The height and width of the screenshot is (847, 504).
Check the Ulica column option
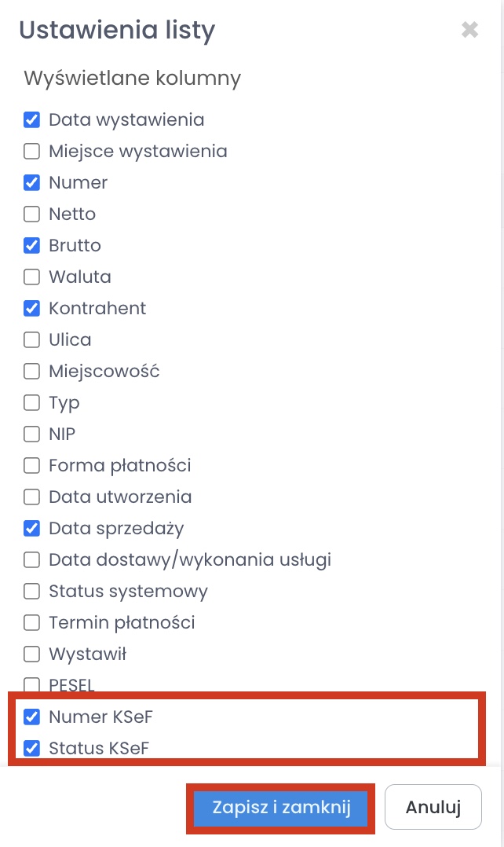pos(32,340)
